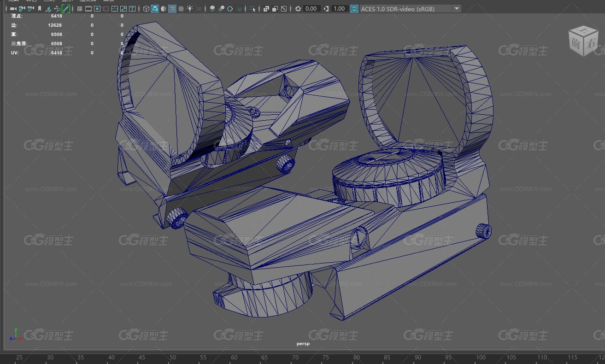
Task: Open the ACES 1.0 SDR-video view transform dropdown
Action: [410, 9]
